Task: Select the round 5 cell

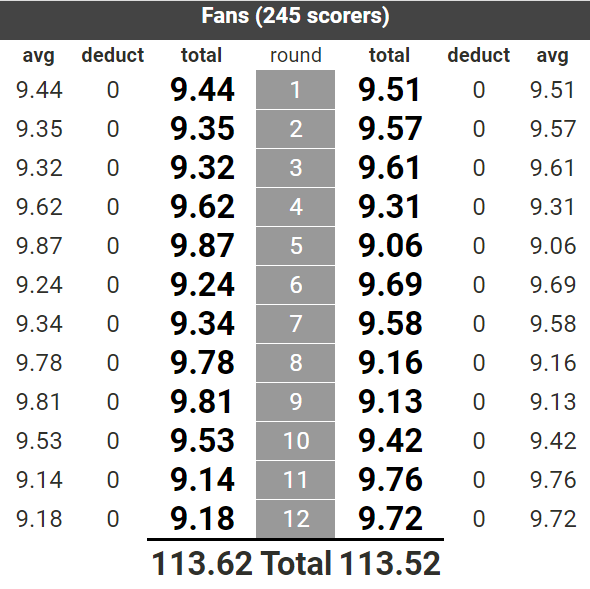Action: point(295,246)
